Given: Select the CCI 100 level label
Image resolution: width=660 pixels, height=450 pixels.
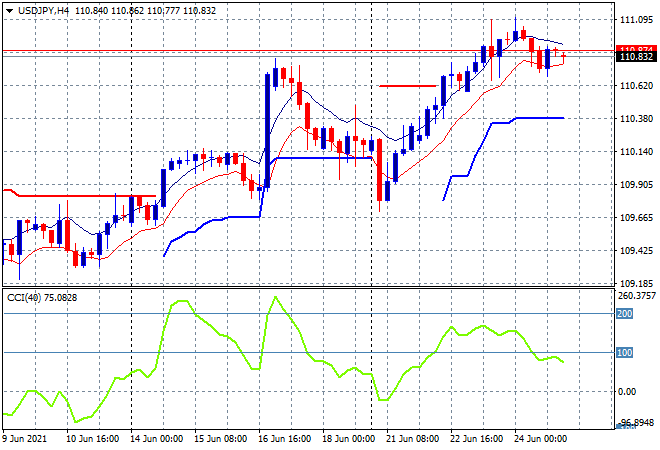Looking at the screenshot, I should [x=625, y=352].
